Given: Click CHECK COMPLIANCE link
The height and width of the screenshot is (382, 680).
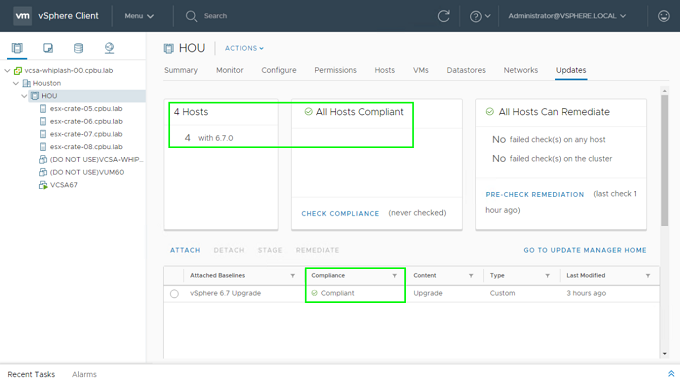Looking at the screenshot, I should click(x=340, y=213).
